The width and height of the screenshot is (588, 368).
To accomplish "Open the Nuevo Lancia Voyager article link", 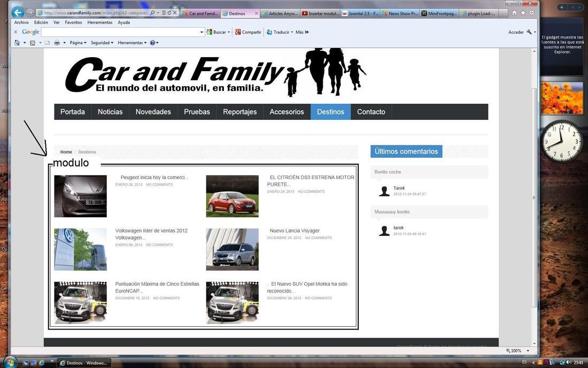I will 295,231.
